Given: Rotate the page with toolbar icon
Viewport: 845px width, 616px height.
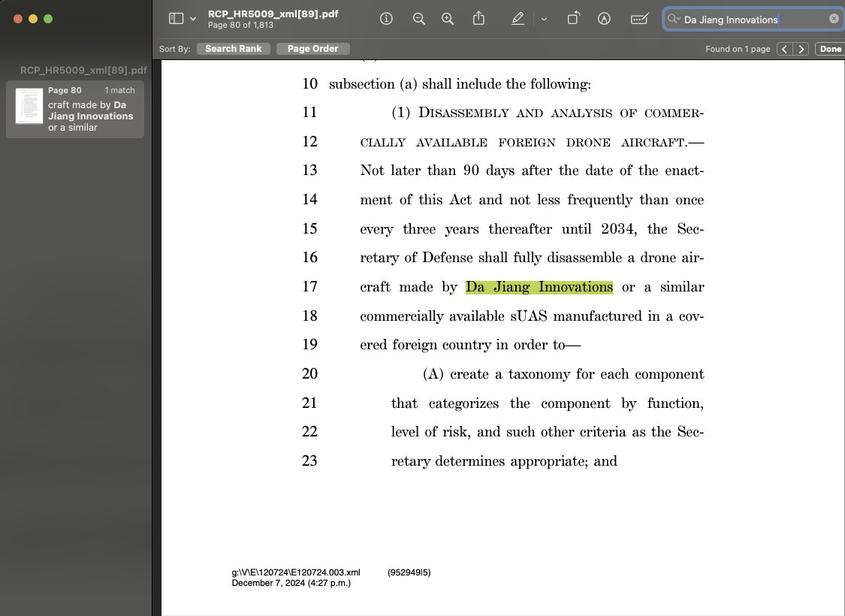Looking at the screenshot, I should tap(573, 18).
